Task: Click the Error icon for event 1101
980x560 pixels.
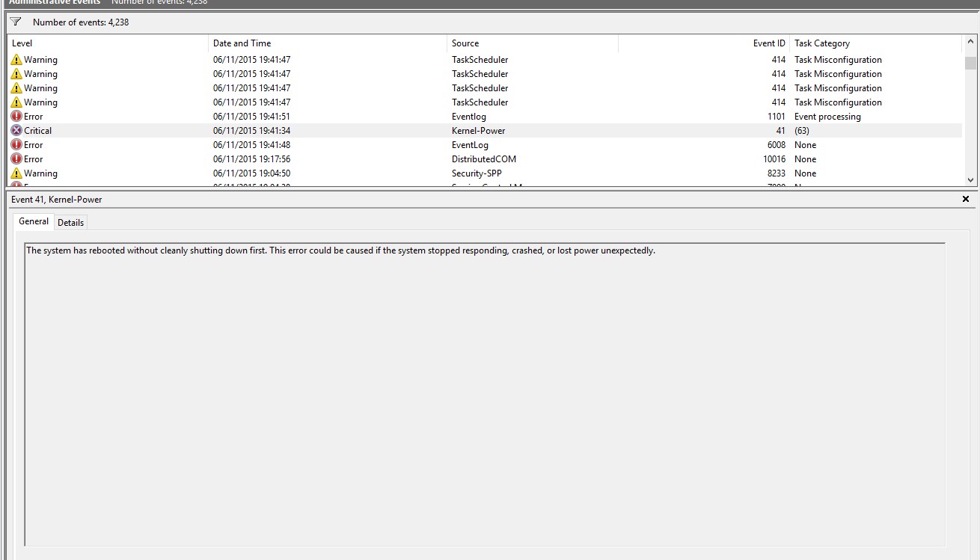Action: [x=16, y=117]
